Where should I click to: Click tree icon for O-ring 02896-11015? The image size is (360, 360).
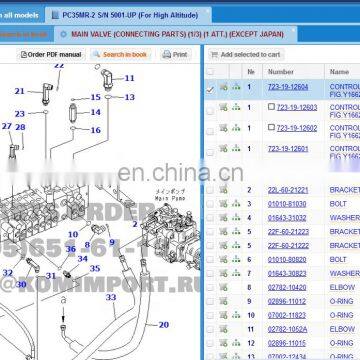[236, 343]
